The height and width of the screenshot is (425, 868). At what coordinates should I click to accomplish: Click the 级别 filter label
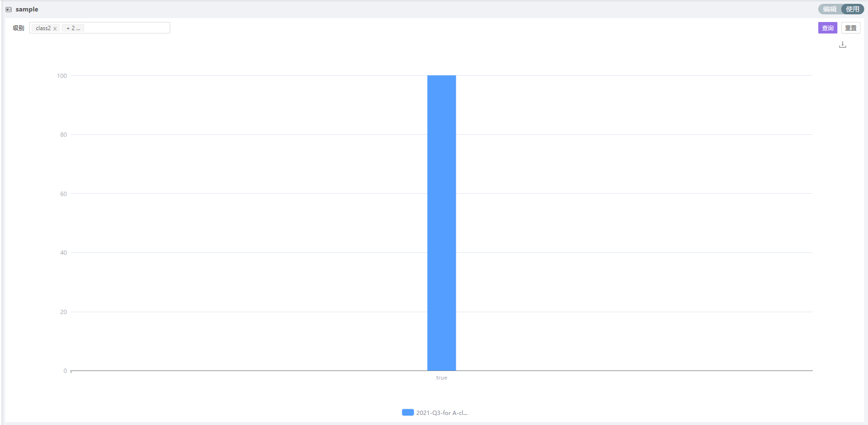[19, 28]
